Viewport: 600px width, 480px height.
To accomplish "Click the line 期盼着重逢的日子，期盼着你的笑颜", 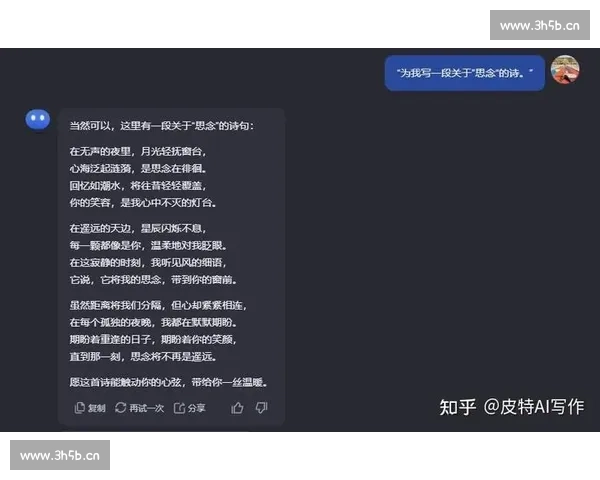I will (153, 340).
